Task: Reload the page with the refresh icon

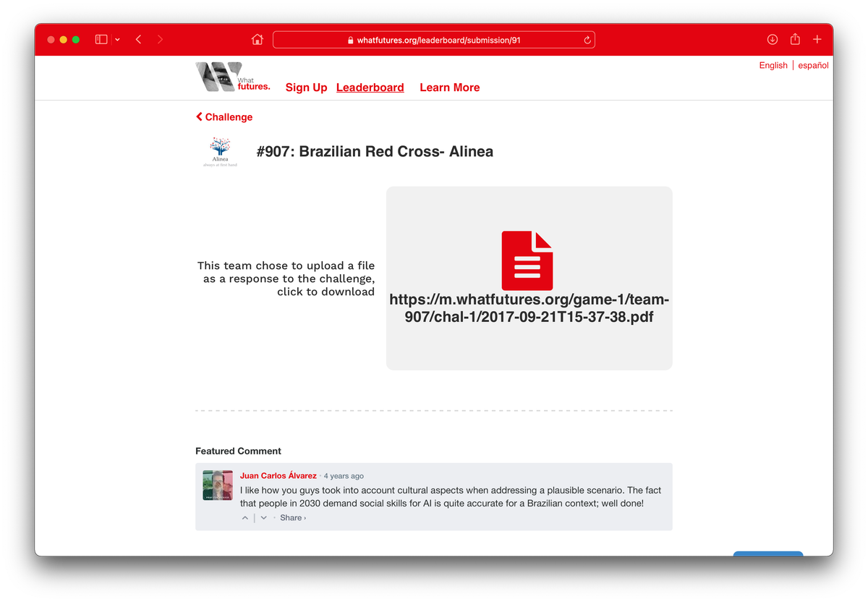Action: click(587, 41)
